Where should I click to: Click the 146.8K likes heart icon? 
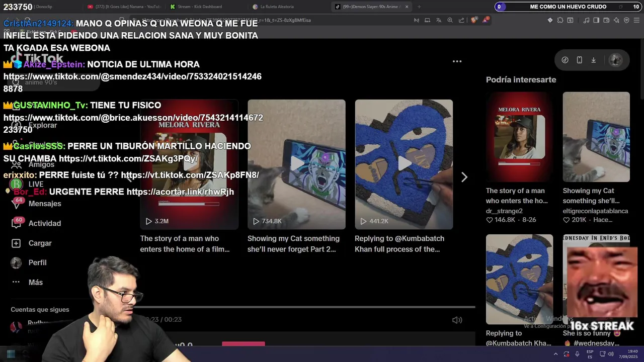(490, 220)
